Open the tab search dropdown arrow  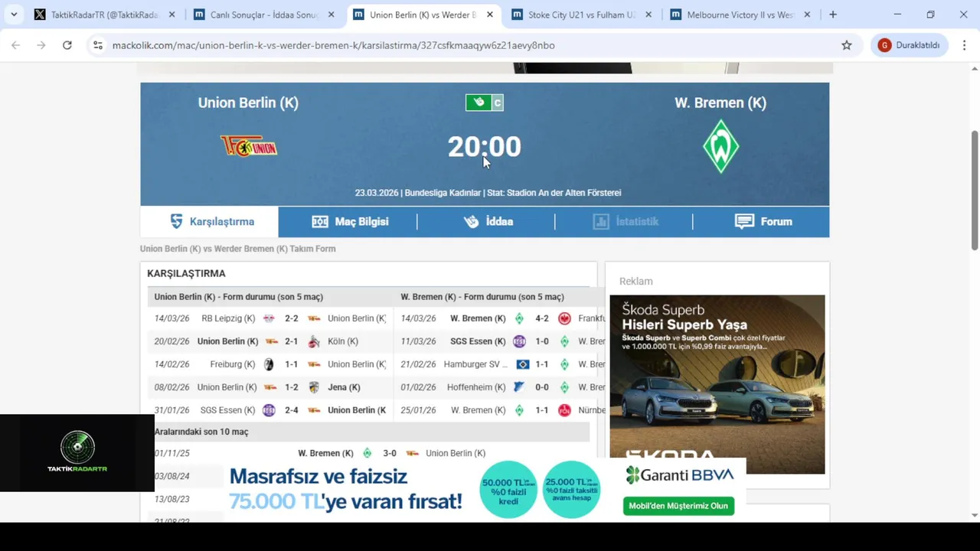pyautogui.click(x=14, y=15)
